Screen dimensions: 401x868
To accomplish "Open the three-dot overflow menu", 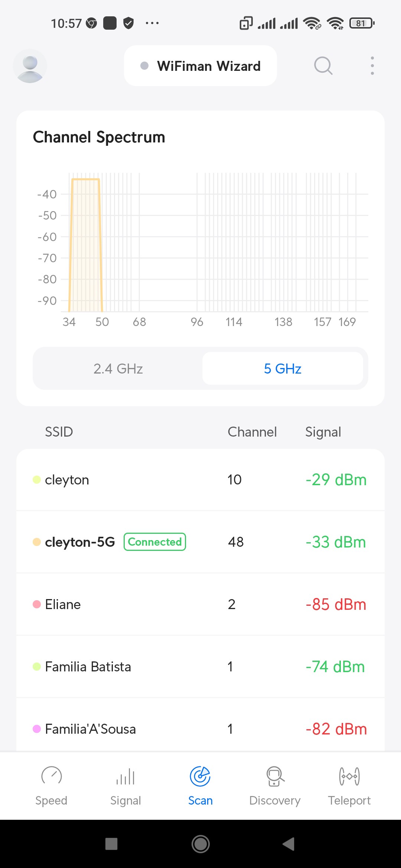I will (372, 66).
